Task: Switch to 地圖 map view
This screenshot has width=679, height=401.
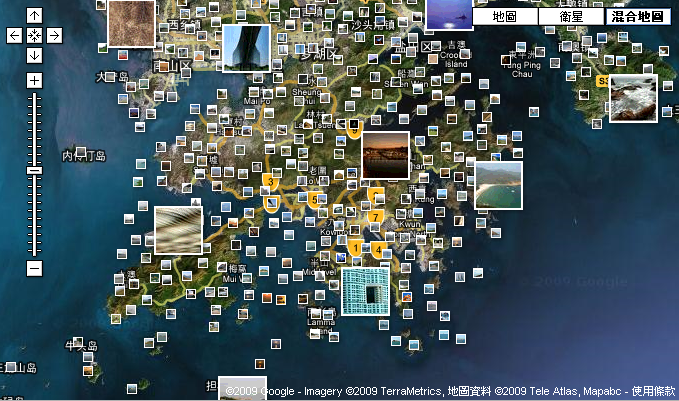Action: (504, 17)
